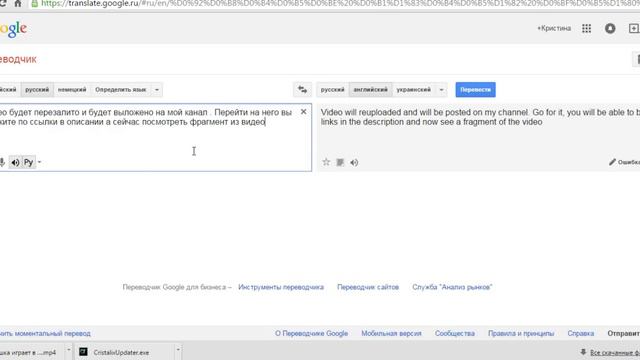Click моментальный перевод toggle link

click(45, 333)
